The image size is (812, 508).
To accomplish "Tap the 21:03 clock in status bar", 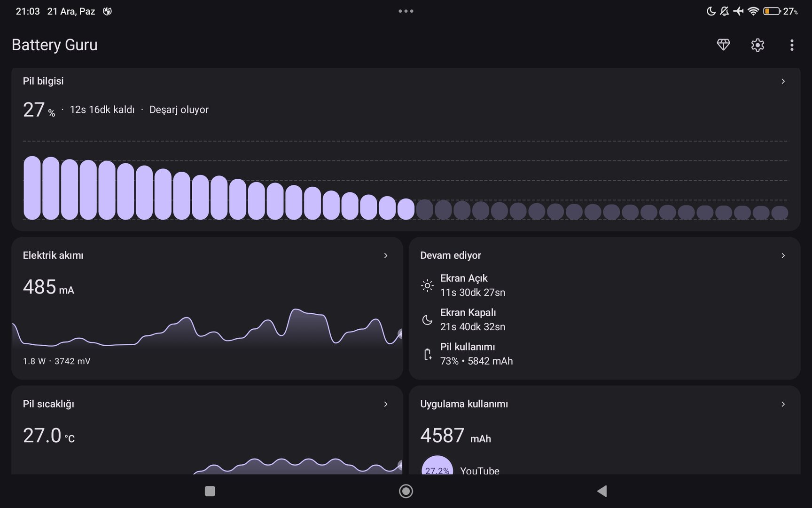I will 28,11.
